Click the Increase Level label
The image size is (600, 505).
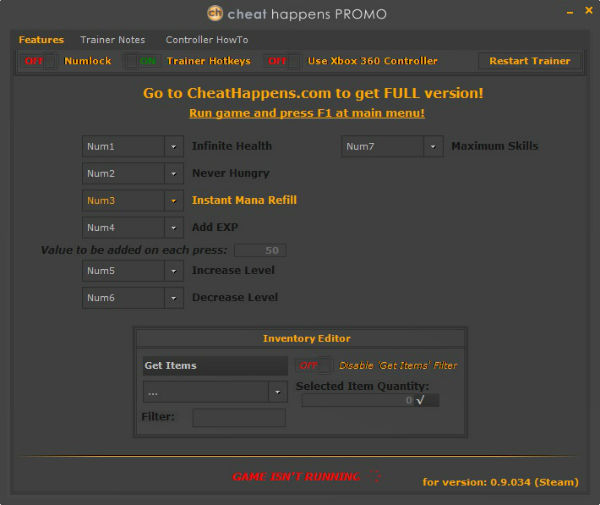(233, 270)
